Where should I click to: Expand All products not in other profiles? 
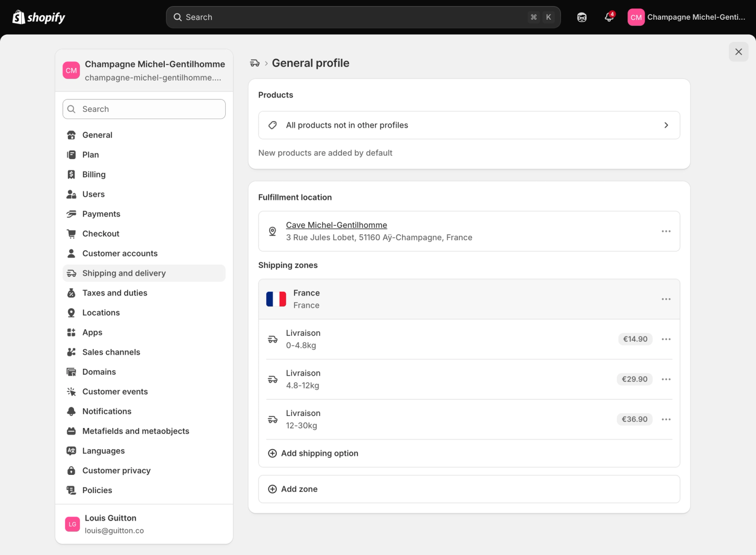[469, 125]
